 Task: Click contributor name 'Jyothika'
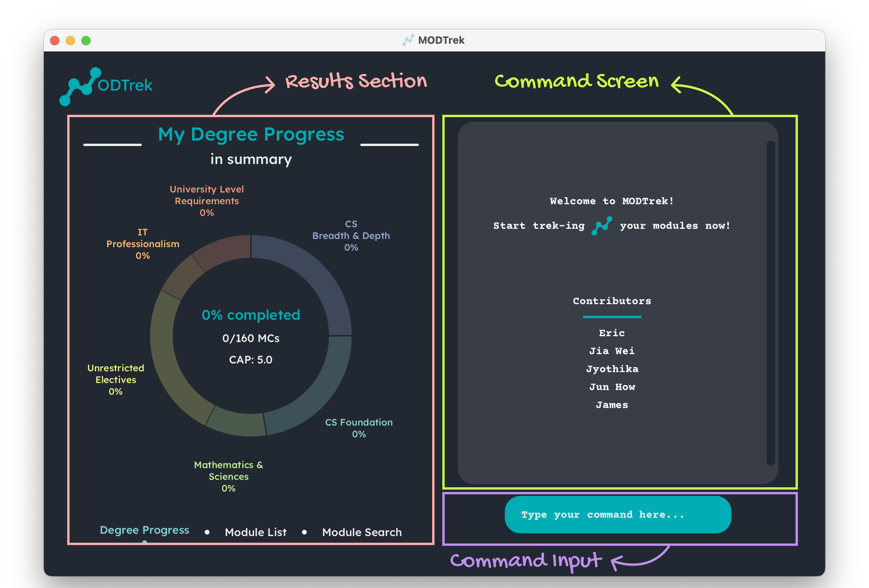click(x=612, y=369)
